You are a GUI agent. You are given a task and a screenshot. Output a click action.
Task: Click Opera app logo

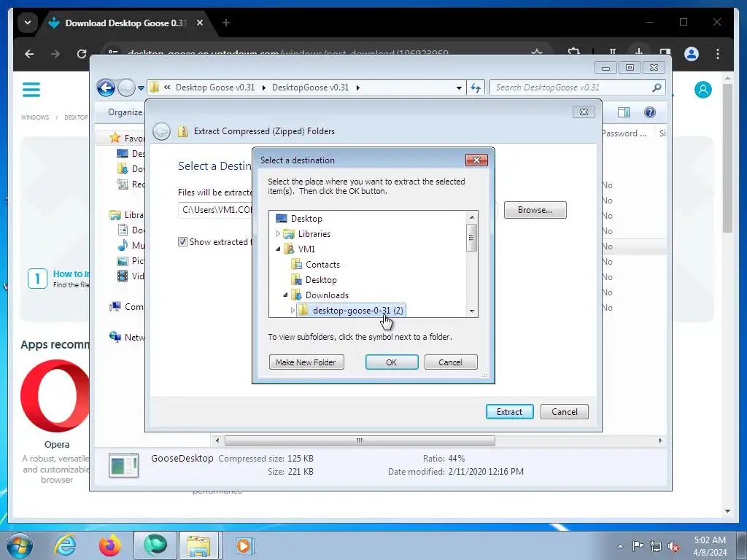[x=54, y=396]
